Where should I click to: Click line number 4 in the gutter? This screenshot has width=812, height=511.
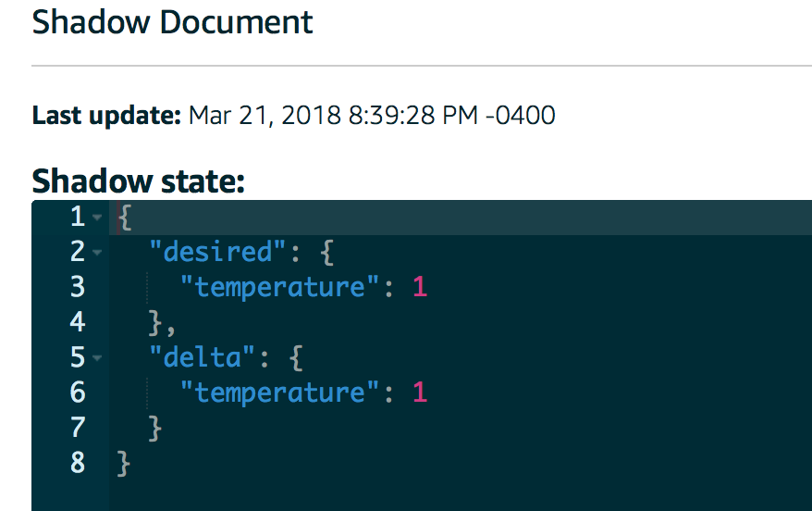tap(78, 322)
